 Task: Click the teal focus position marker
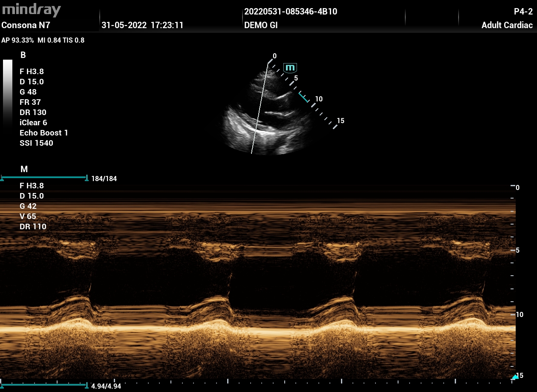[x=303, y=97]
